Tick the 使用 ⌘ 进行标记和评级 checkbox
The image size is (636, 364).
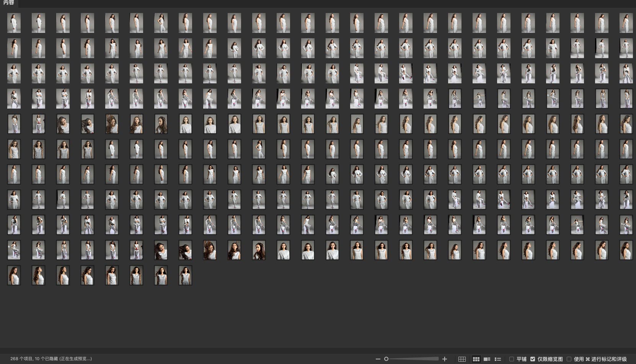(569, 359)
